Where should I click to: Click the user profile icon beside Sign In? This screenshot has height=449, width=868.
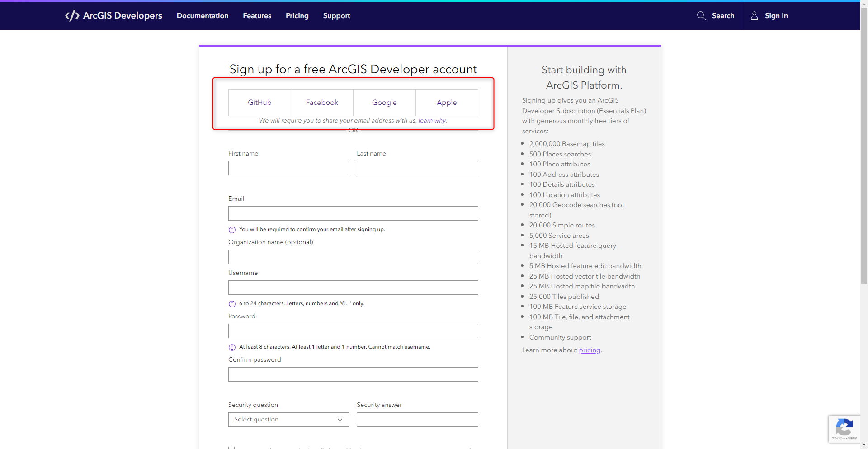click(x=754, y=16)
